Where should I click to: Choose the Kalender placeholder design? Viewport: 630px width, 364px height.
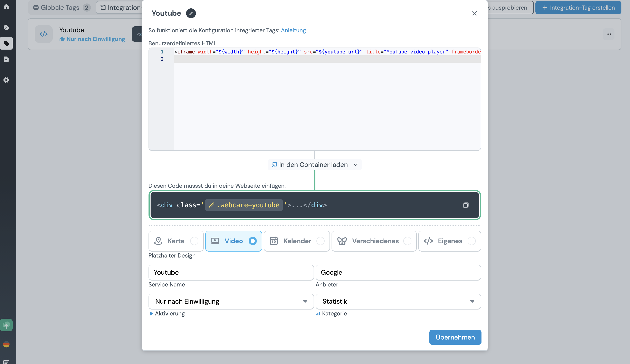coord(296,241)
